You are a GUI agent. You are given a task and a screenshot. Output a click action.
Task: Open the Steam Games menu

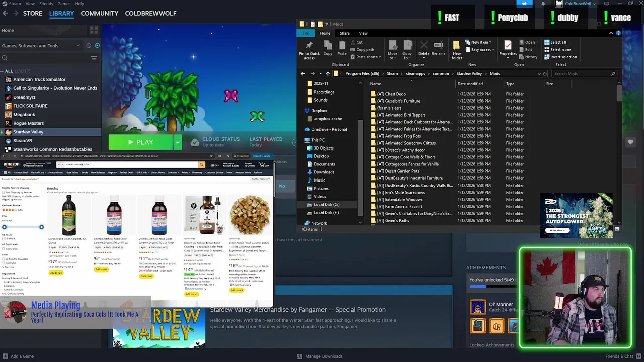coord(64,4)
